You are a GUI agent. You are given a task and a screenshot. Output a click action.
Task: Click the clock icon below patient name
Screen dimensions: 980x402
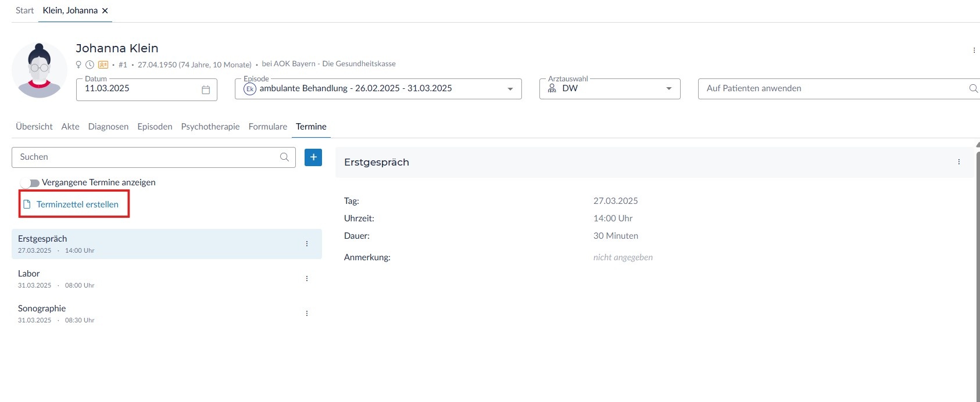90,64
